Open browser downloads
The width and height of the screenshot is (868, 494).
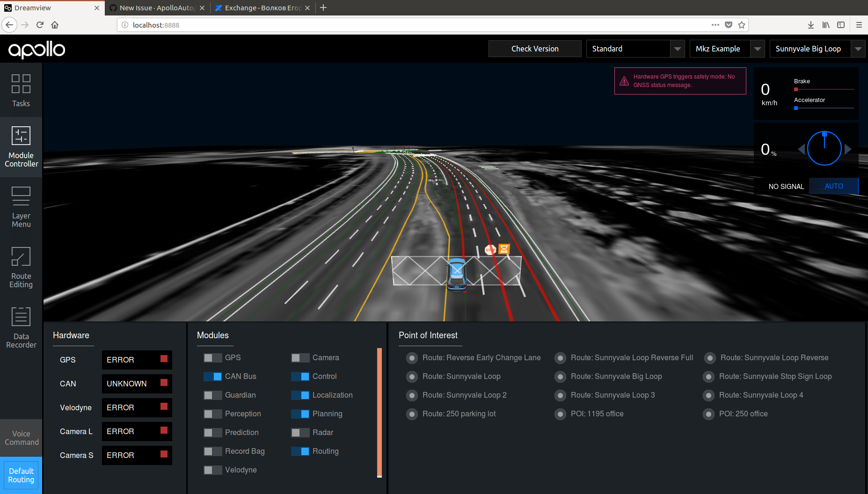click(811, 25)
